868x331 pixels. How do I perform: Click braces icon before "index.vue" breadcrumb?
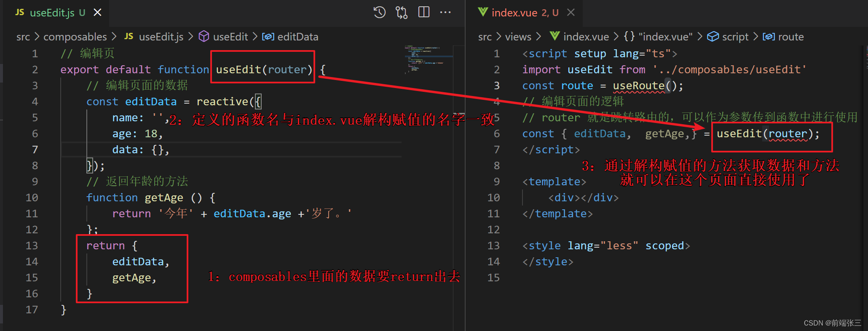(x=629, y=37)
